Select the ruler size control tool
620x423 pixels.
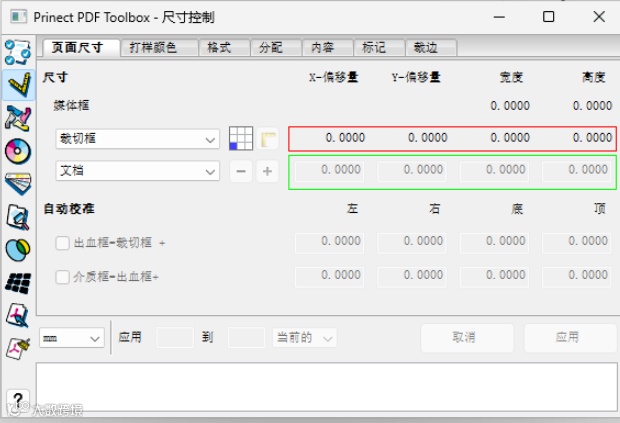point(18,85)
